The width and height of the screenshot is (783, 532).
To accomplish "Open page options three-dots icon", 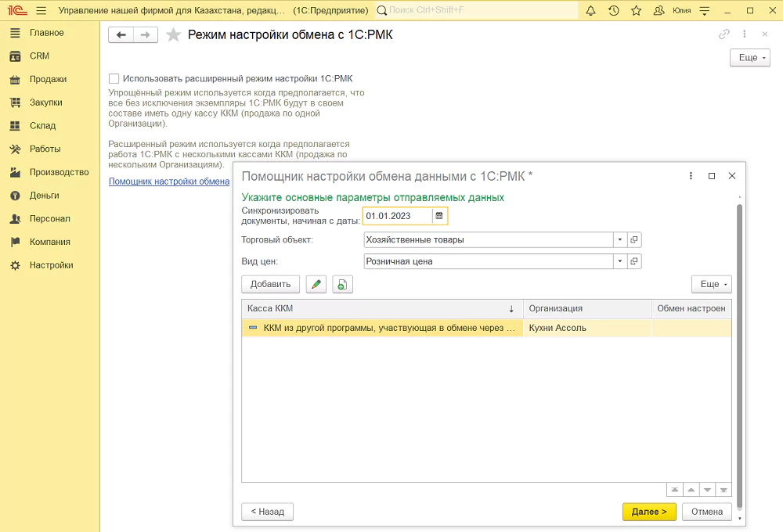I will 744,34.
